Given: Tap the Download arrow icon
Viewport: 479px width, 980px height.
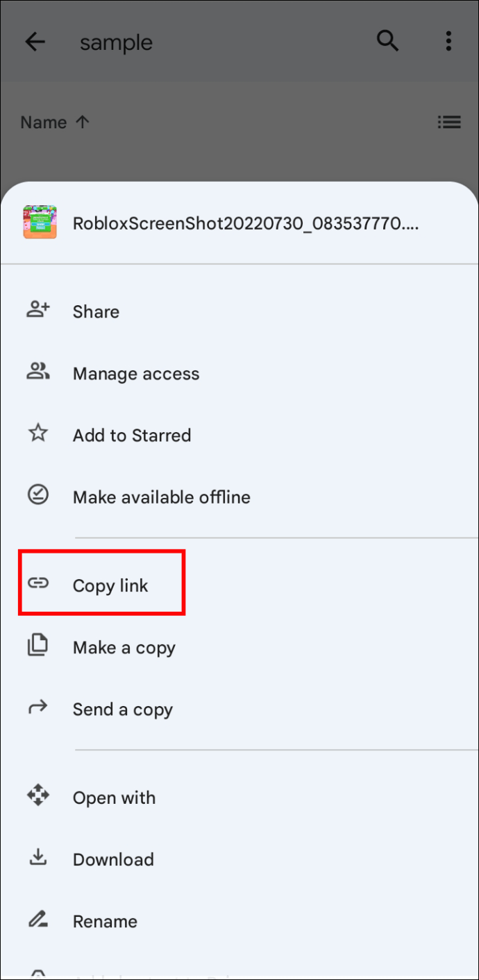Looking at the screenshot, I should pyautogui.click(x=37, y=858).
